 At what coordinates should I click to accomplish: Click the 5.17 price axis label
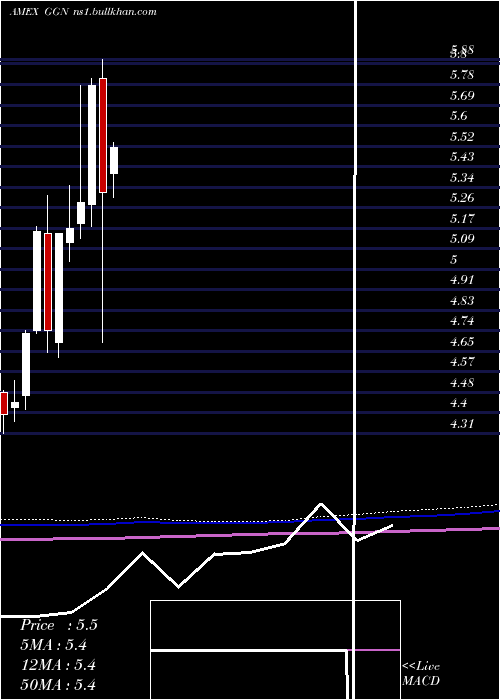(462, 219)
